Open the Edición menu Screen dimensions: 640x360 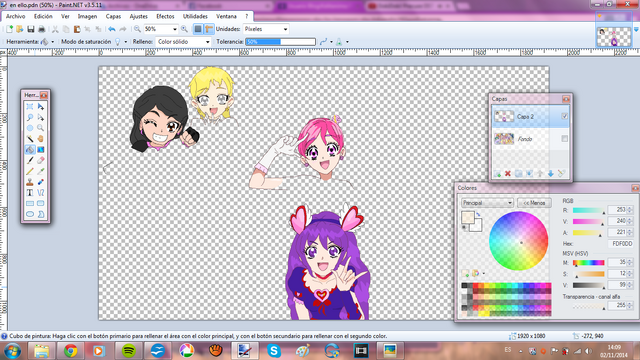pos(43,16)
